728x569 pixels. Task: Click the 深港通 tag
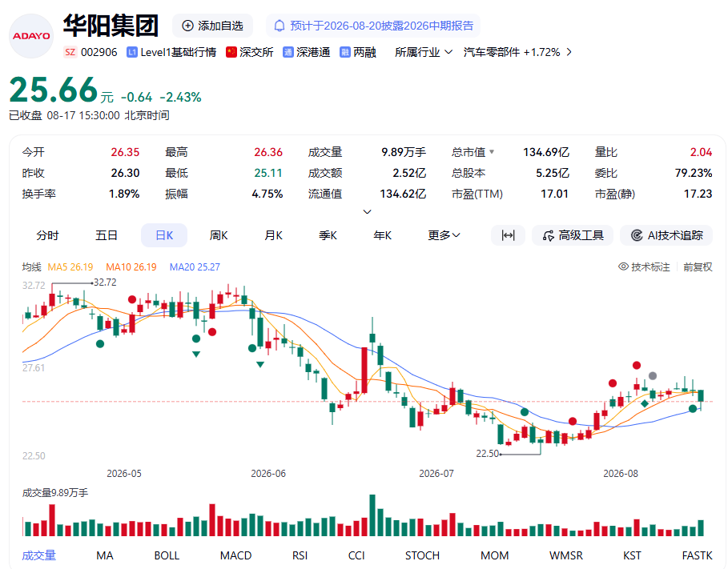[313, 52]
